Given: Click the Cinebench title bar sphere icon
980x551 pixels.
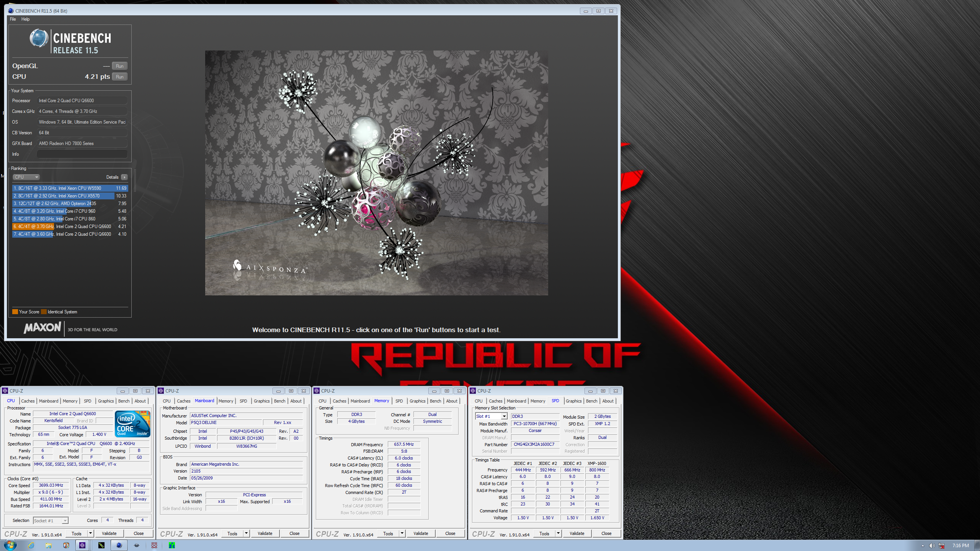Looking at the screenshot, I should (x=11, y=11).
